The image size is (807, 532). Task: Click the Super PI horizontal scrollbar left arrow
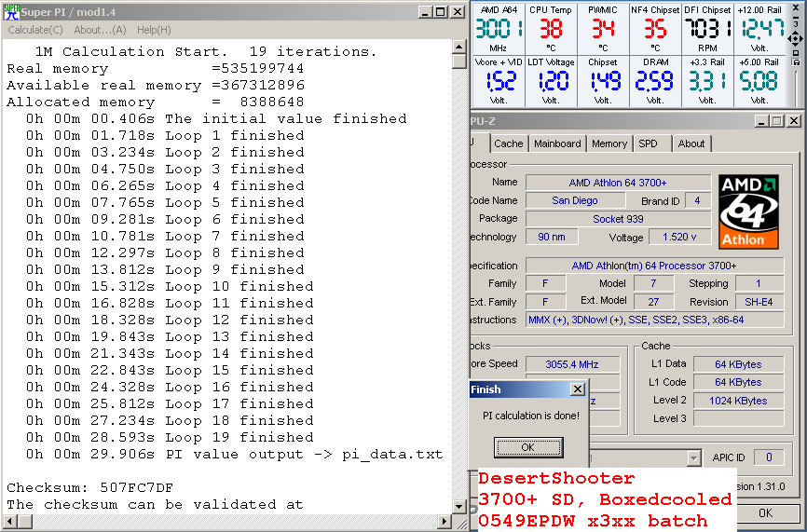coord(9,522)
